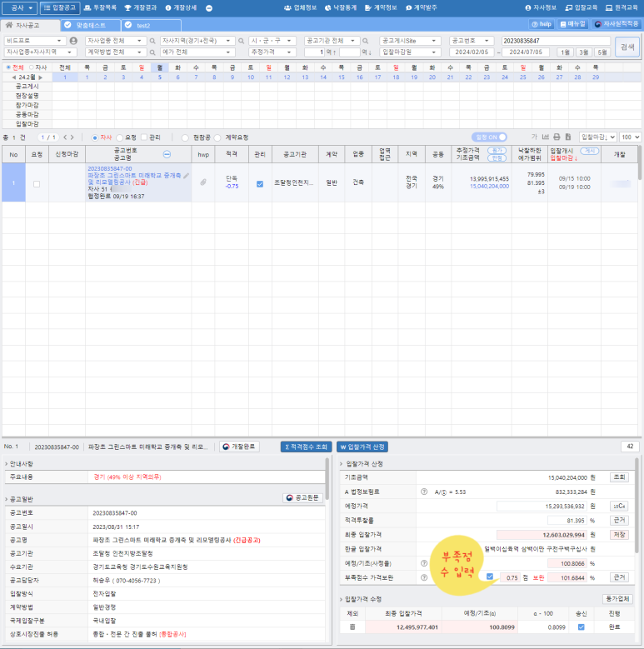644x649 pixels.
Task: Select the 자사 radio in calendar header
Action: [32, 67]
